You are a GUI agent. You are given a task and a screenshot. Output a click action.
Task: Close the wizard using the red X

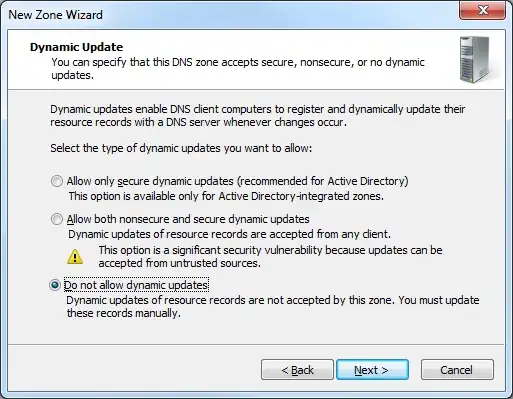(482, 10)
